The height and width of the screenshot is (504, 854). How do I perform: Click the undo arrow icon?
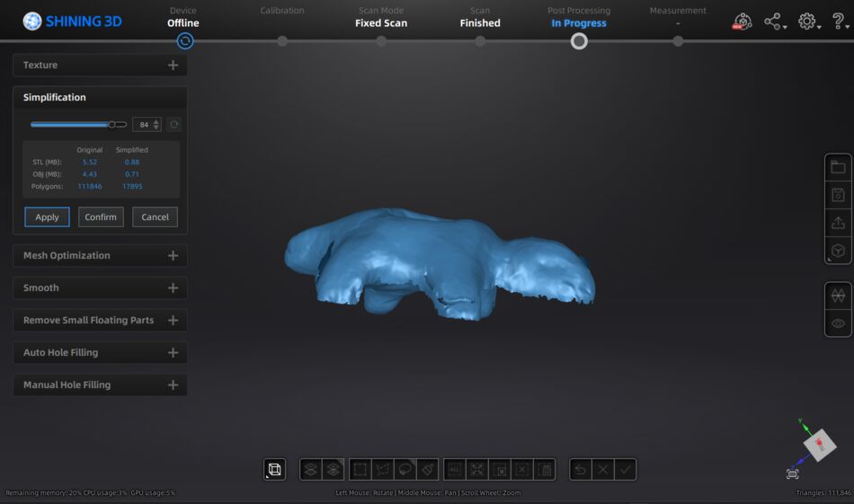pos(581,469)
